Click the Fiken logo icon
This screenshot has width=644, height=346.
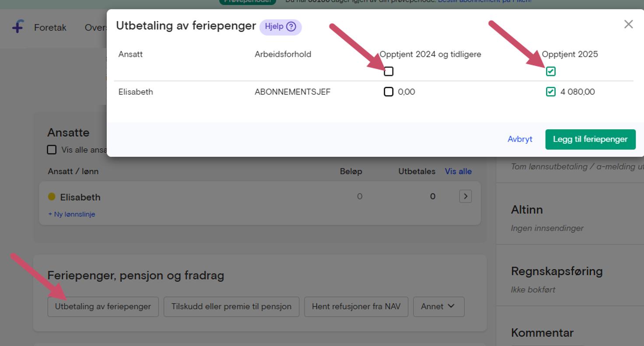coord(17,27)
